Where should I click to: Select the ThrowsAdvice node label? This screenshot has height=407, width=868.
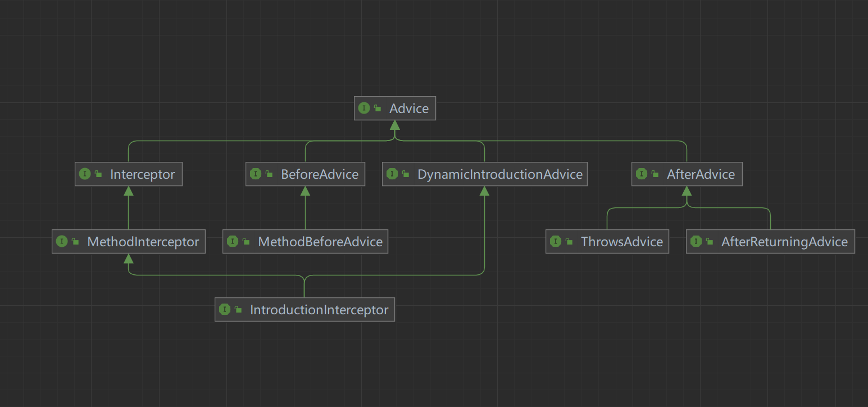click(621, 242)
